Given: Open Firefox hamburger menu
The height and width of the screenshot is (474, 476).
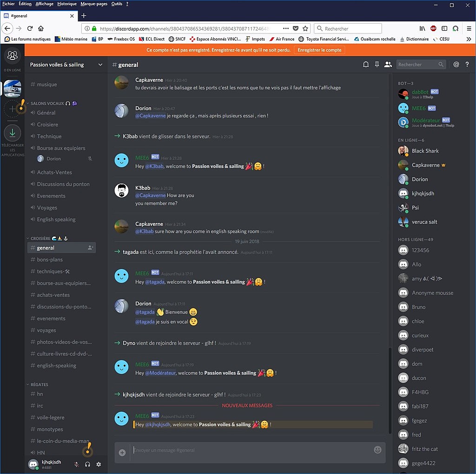Looking at the screenshot, I should (x=469, y=28).
